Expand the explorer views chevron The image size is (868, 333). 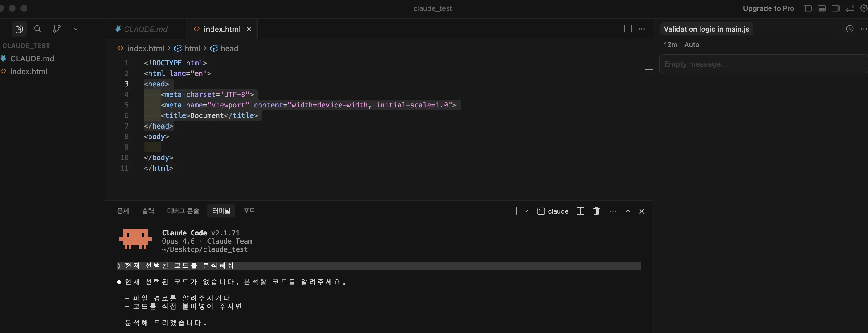(75, 29)
